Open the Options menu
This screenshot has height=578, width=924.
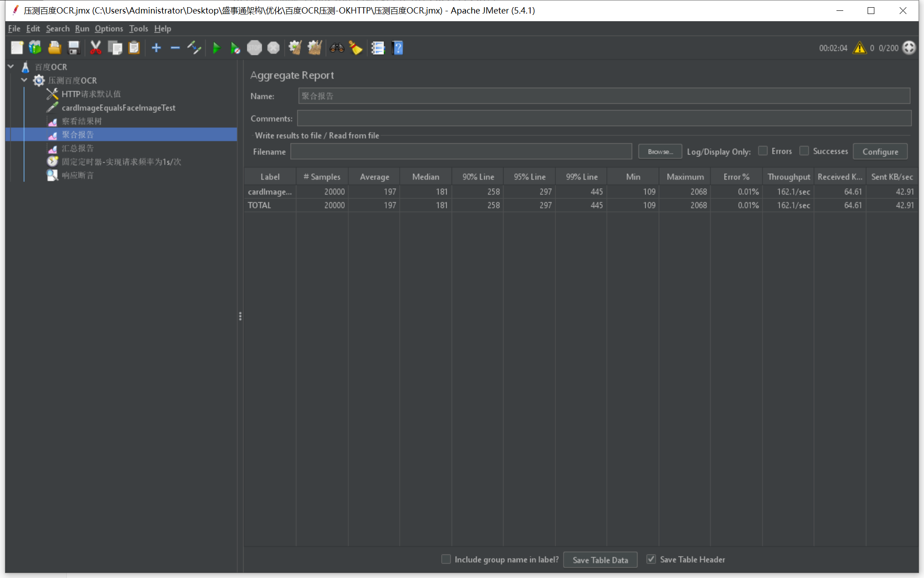(x=109, y=28)
